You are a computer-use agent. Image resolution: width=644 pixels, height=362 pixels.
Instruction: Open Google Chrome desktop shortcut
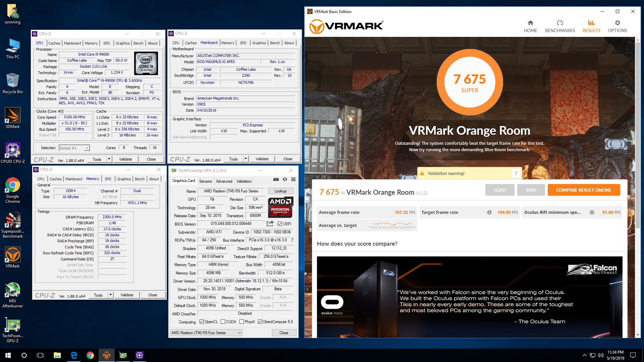point(13,190)
